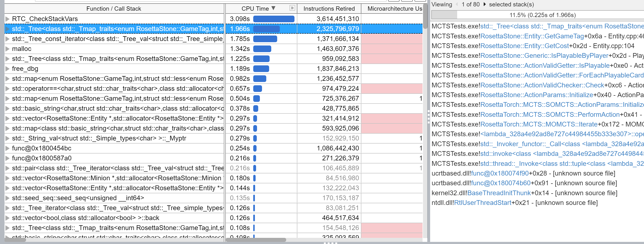
Task: Open MOMCTS::Iterate stack frame
Action: 539,124
